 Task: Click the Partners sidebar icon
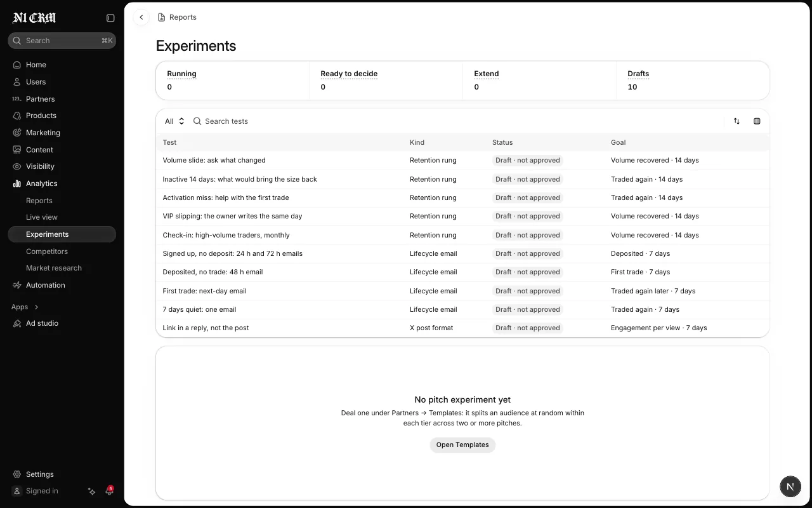[x=17, y=99]
